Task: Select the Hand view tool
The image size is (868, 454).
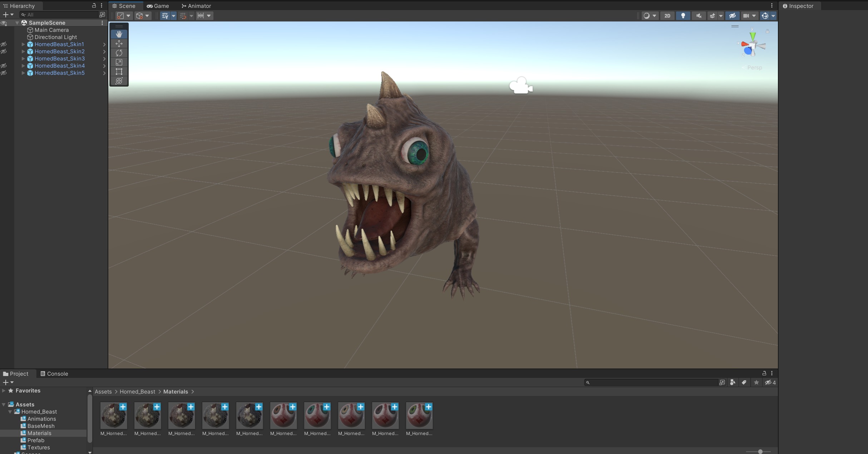Action: [x=119, y=34]
